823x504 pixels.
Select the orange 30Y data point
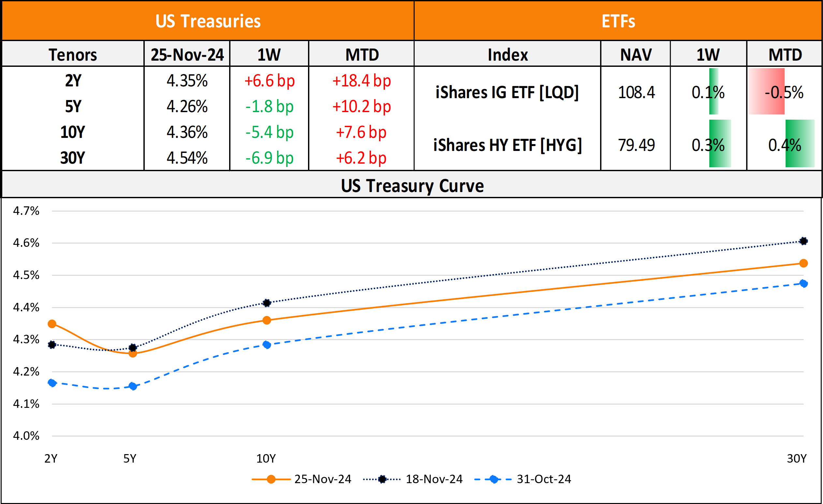pyautogui.click(x=804, y=263)
